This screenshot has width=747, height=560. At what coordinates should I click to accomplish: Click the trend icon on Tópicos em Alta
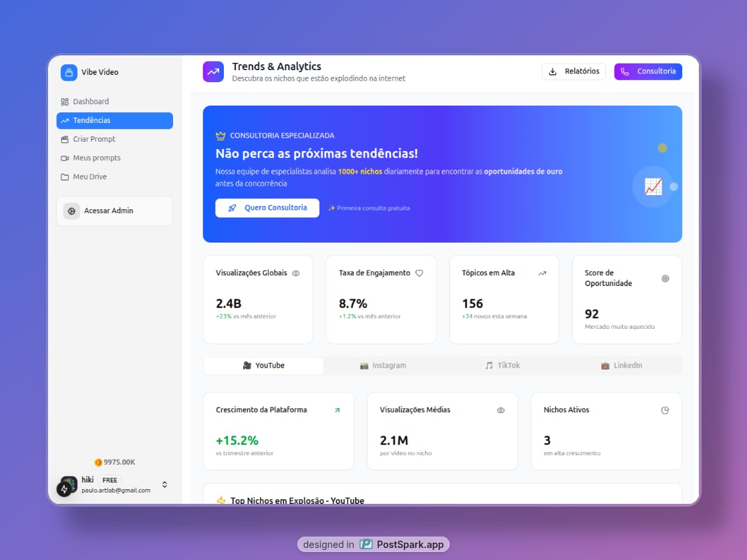click(542, 273)
